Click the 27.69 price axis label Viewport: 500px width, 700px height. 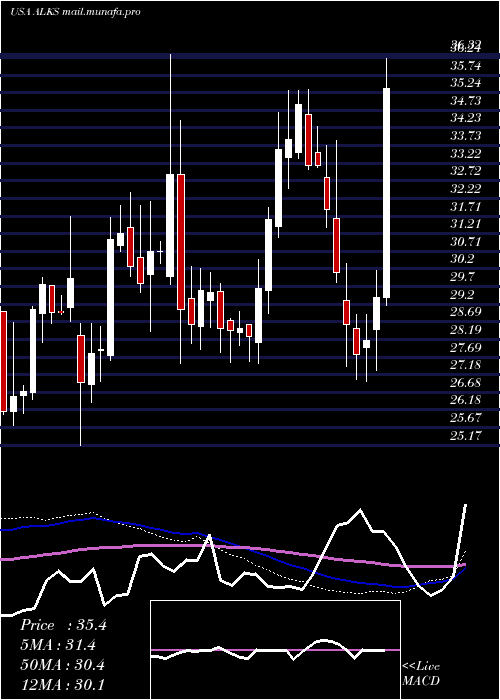point(466,347)
